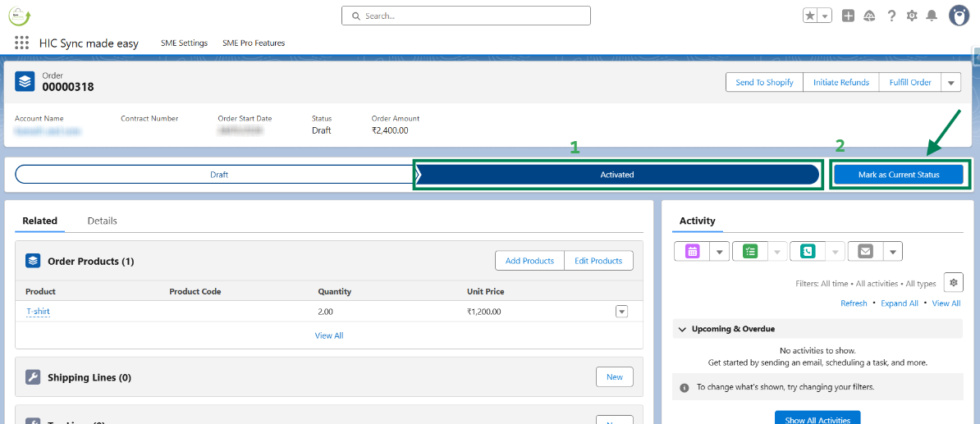Click the Show All Activities button

(x=817, y=417)
